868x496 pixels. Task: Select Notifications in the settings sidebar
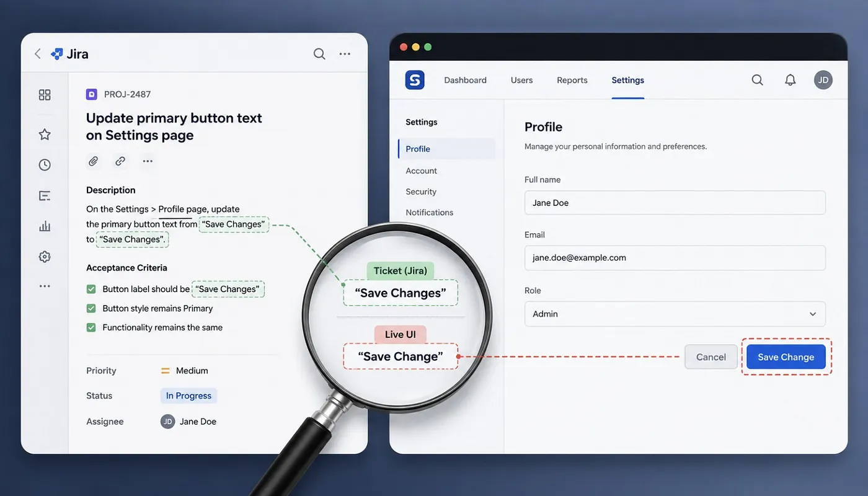tap(430, 212)
